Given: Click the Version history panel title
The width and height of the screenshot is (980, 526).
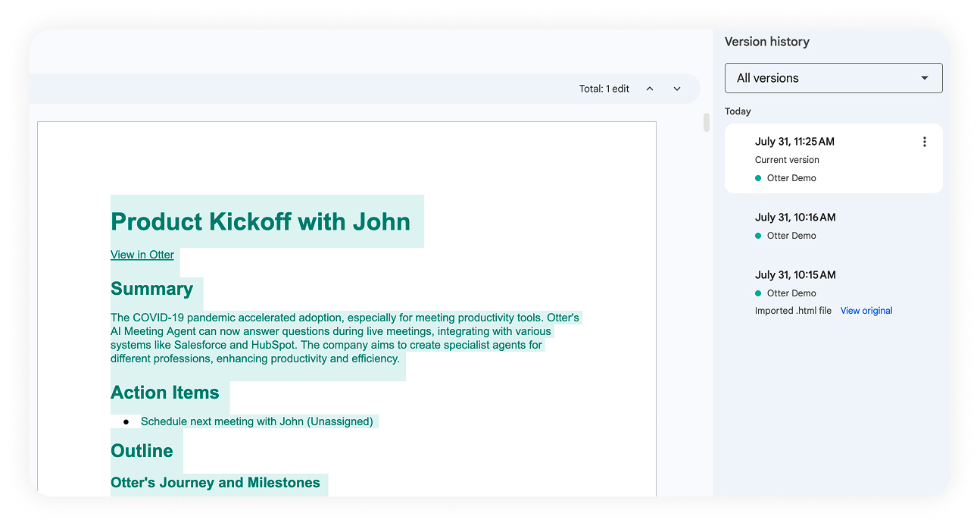Looking at the screenshot, I should 767,42.
